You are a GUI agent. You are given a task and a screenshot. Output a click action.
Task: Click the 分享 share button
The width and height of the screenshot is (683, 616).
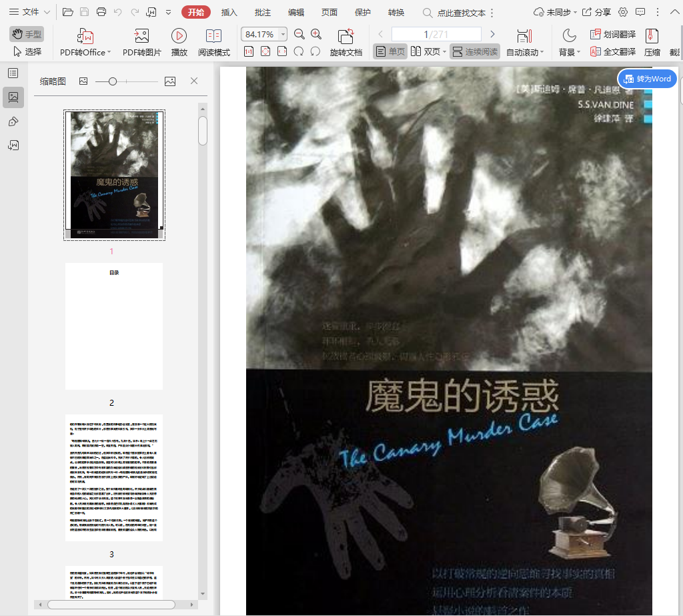pyautogui.click(x=596, y=12)
